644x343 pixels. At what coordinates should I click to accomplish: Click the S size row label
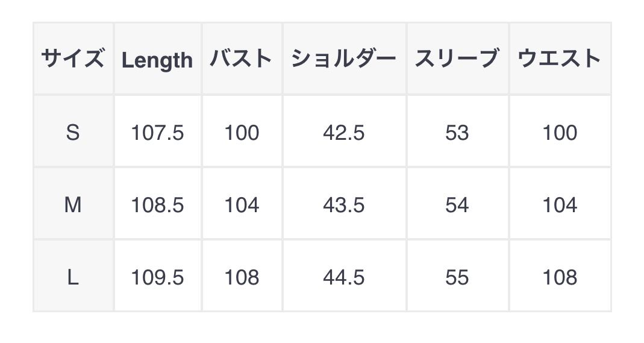pos(73,132)
